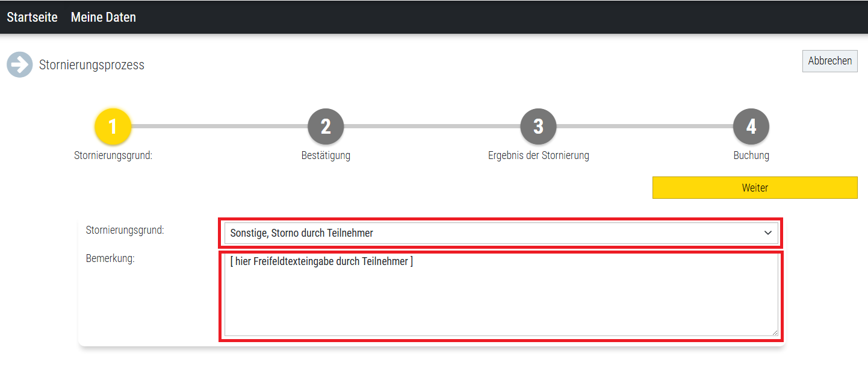Click progress line between steps 2 and 3
The height and width of the screenshot is (368, 868).
pyautogui.click(x=432, y=126)
